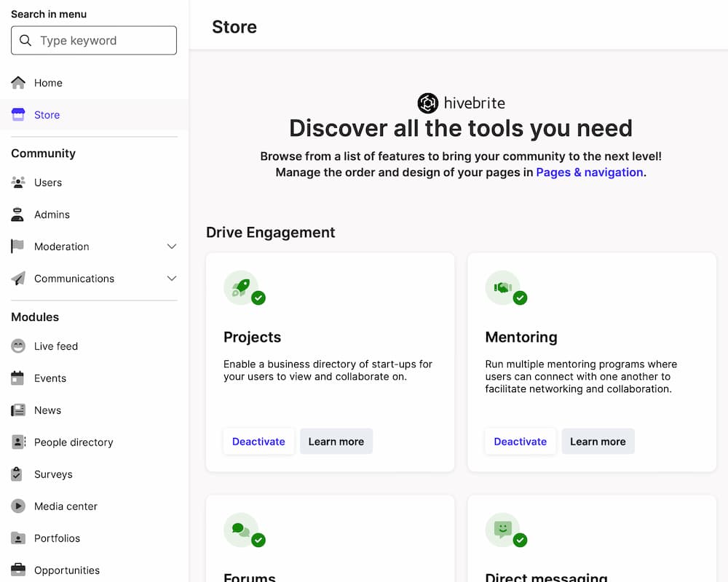The height and width of the screenshot is (582, 728).
Task: Open the Live feed module icon
Action: tap(17, 346)
